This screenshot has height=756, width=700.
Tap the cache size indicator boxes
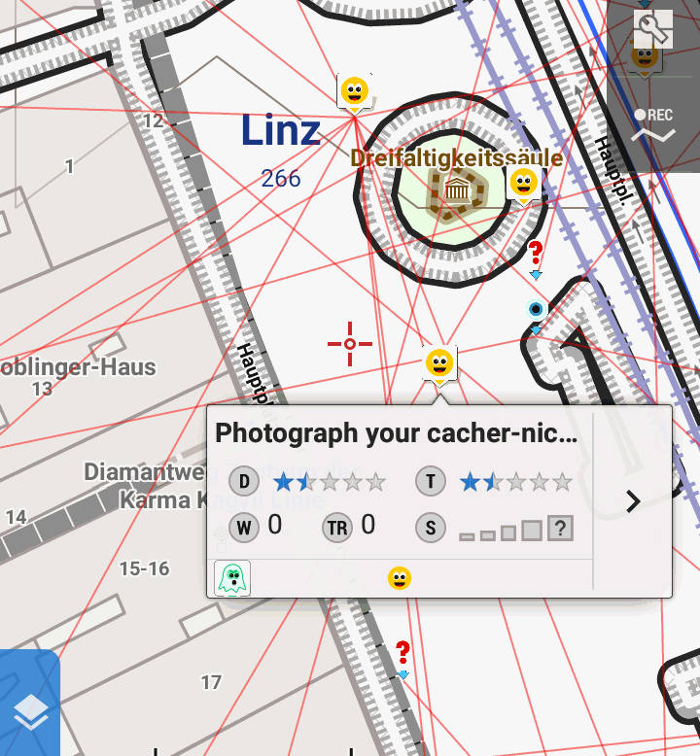point(516,529)
